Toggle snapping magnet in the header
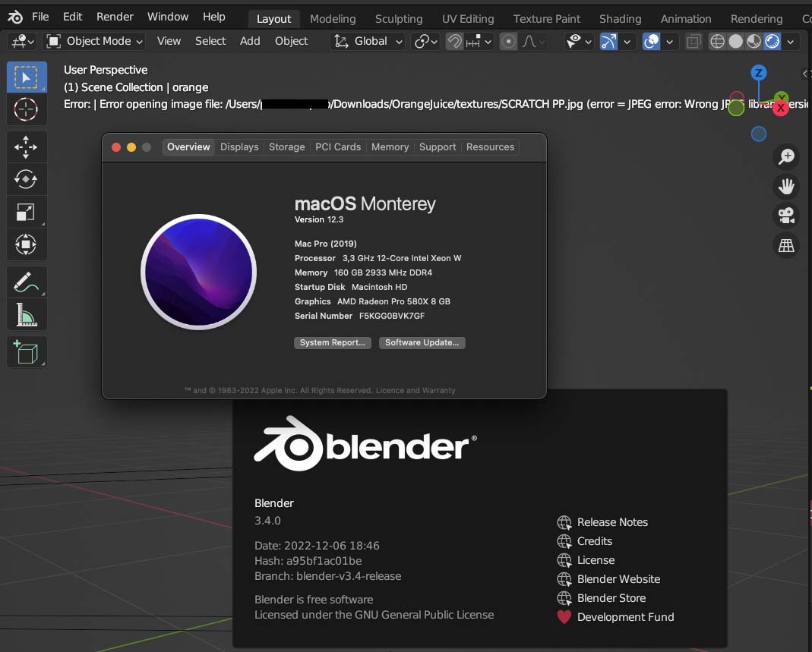Screen dimensions: 812x652 [x=454, y=42]
